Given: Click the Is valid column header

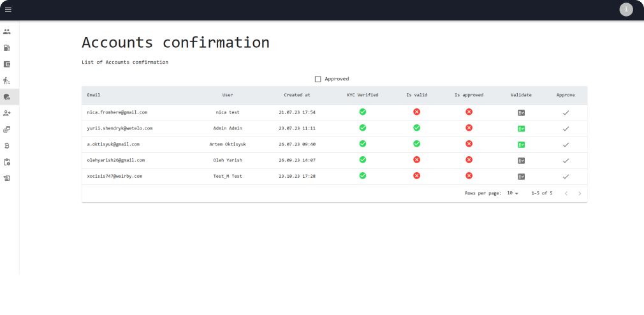Looking at the screenshot, I should [417, 95].
